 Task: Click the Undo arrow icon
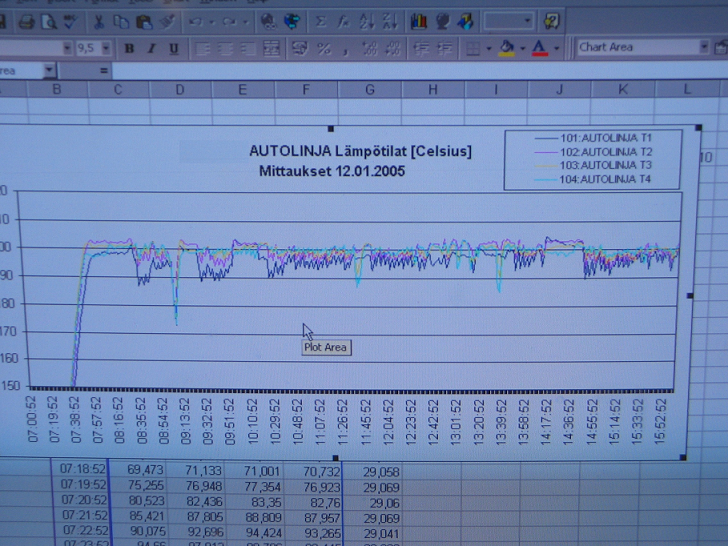tap(196, 21)
